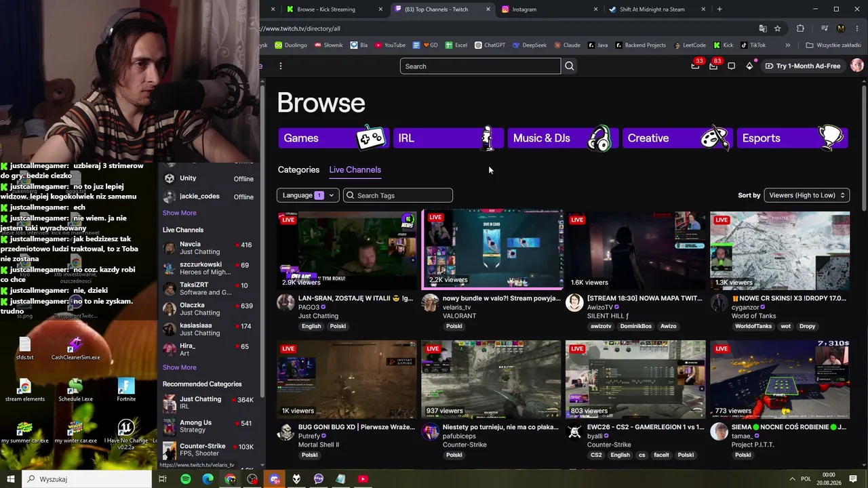Open the ChatGPT bookmark

[490, 45]
